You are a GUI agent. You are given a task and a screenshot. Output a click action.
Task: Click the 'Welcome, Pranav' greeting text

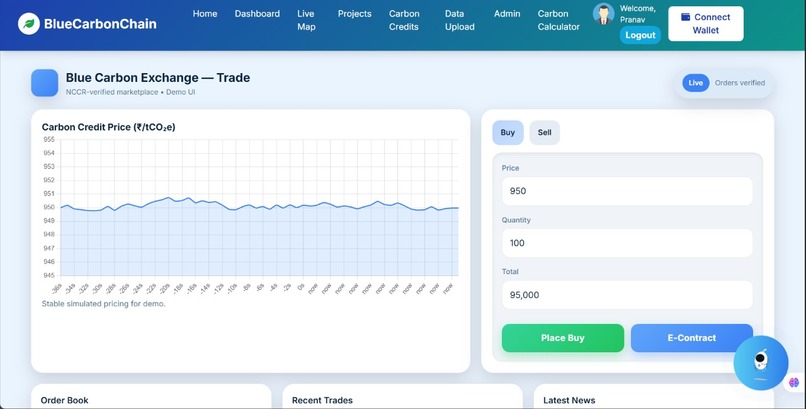point(637,14)
